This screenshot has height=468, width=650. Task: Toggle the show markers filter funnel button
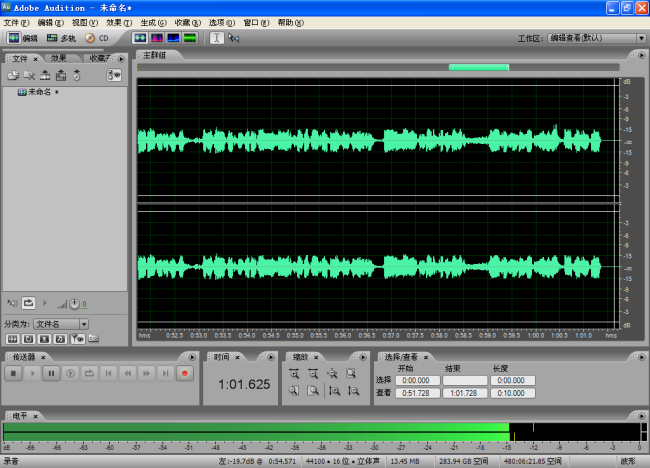pyautogui.click(x=78, y=339)
